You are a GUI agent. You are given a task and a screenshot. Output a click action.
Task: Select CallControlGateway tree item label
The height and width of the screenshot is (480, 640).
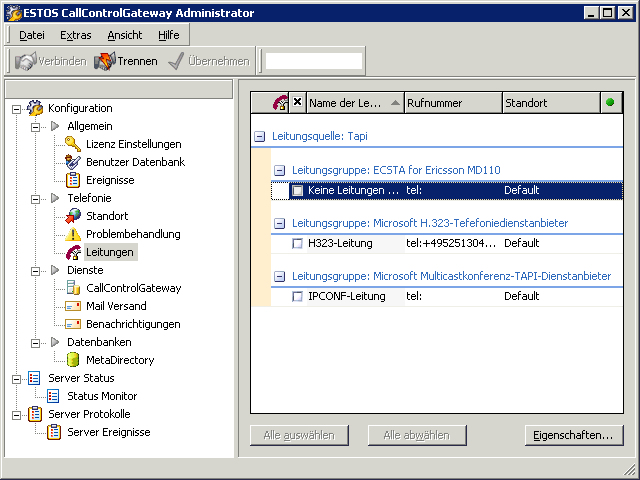tap(133, 288)
